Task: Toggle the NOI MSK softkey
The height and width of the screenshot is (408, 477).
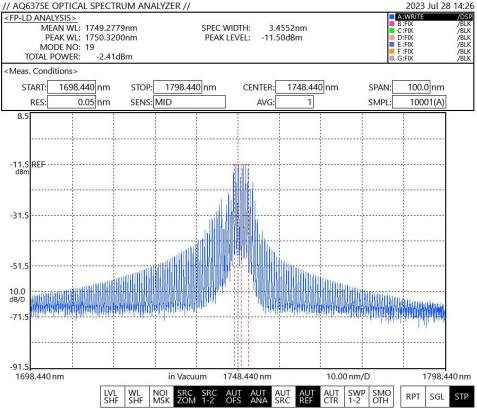Action: tap(161, 396)
